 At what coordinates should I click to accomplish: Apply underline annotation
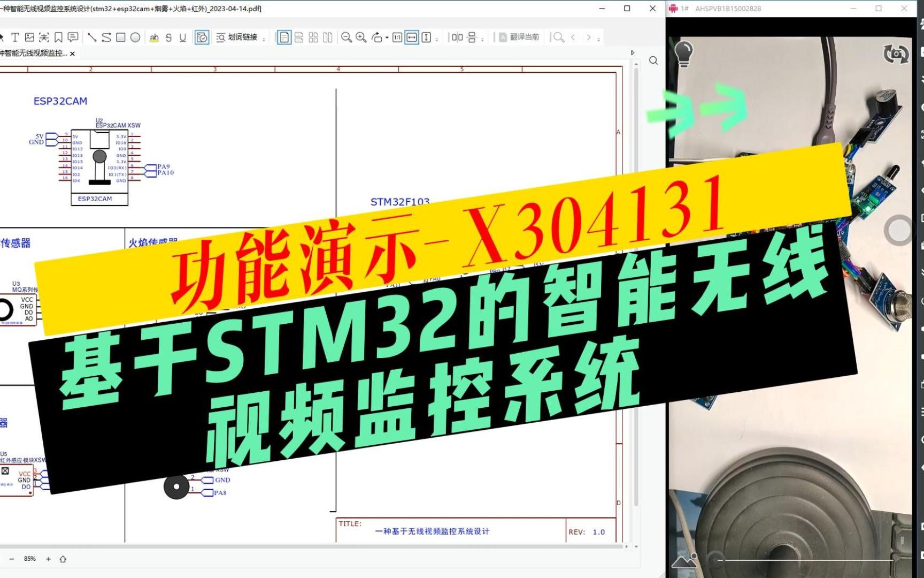[183, 37]
